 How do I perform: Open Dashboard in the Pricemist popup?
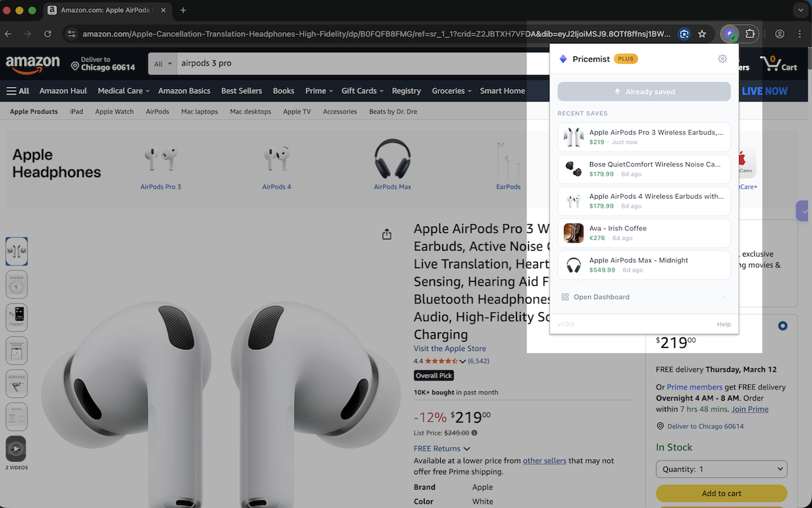point(601,297)
